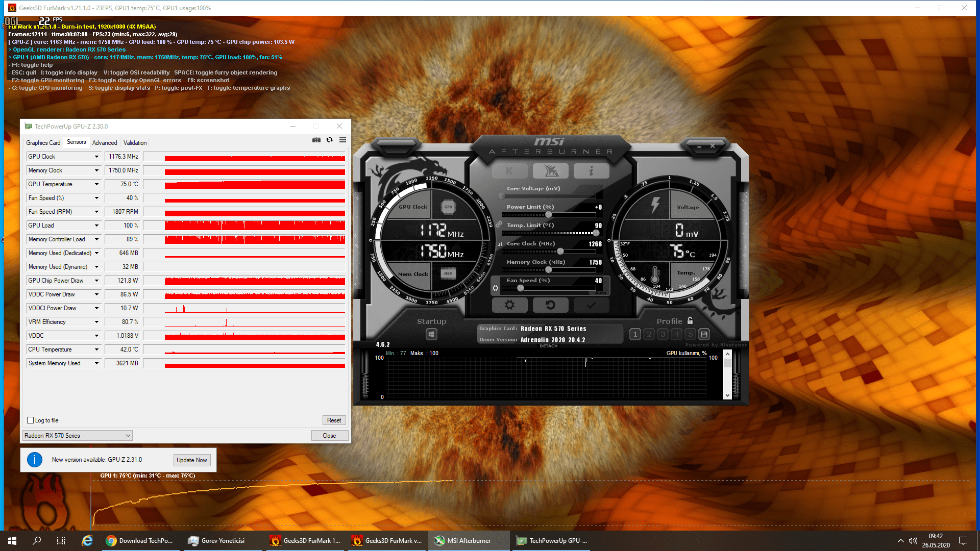Expand the GPU Chip Power Draw dropdown
This screenshot has height=551, width=980.
pos(96,281)
